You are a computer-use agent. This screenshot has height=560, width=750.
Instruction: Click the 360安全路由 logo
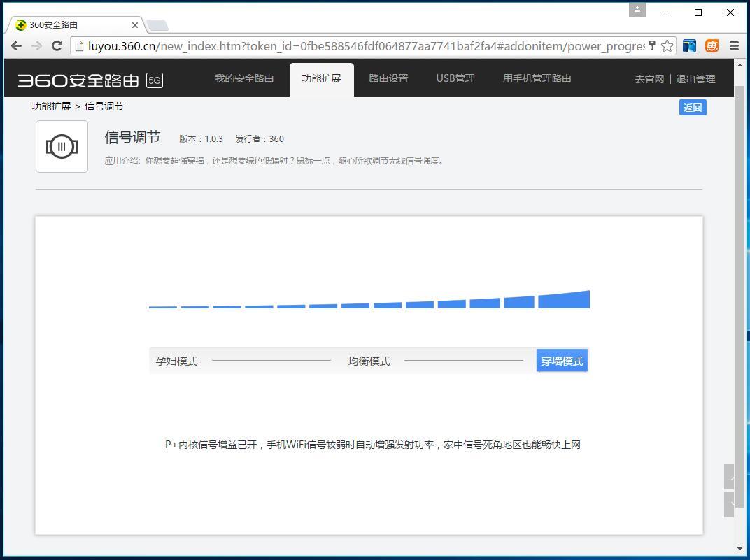(x=77, y=78)
